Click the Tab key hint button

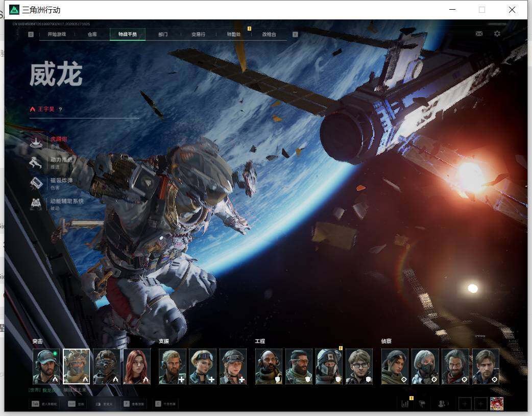click(x=44, y=404)
